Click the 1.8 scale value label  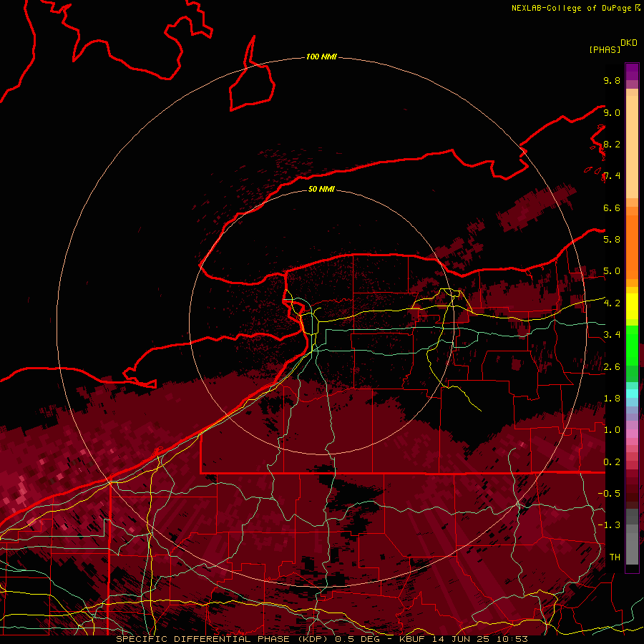[612, 399]
